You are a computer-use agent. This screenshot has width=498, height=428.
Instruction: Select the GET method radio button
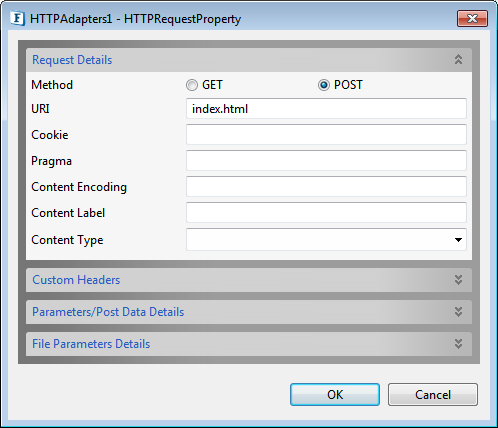tap(192, 85)
